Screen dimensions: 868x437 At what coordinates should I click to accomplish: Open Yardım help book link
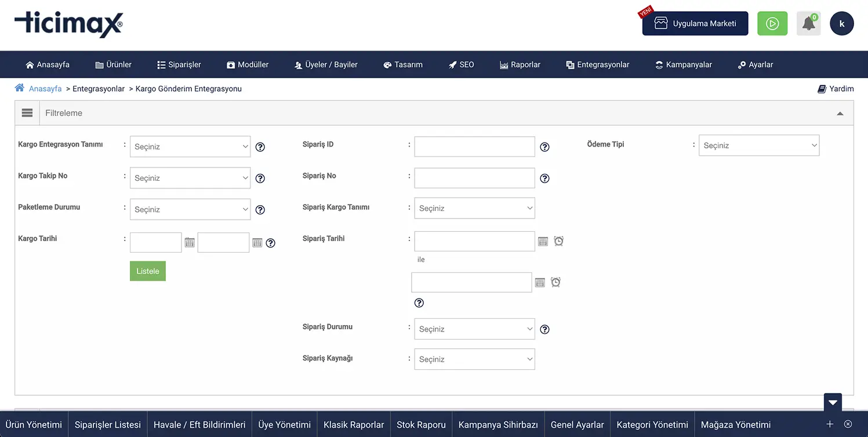(836, 89)
